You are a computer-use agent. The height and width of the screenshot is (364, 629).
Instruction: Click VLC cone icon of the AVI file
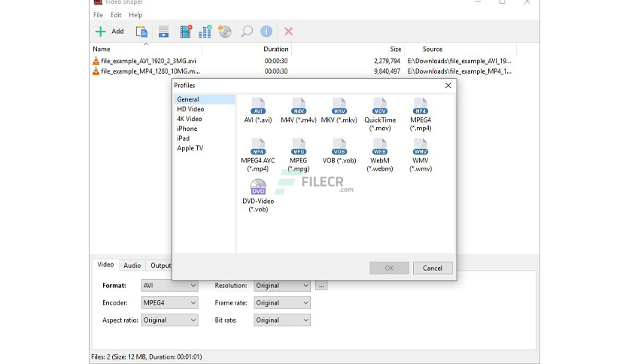pyautogui.click(x=96, y=61)
